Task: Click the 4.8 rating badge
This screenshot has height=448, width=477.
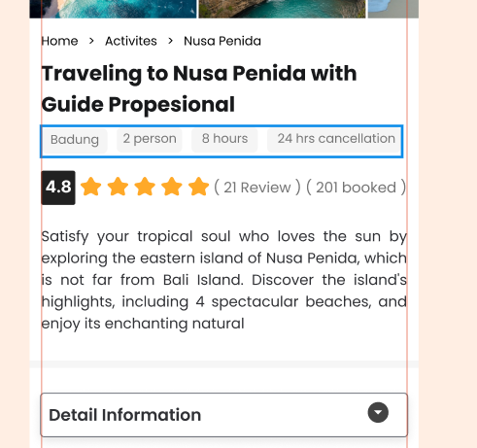Action: (58, 188)
